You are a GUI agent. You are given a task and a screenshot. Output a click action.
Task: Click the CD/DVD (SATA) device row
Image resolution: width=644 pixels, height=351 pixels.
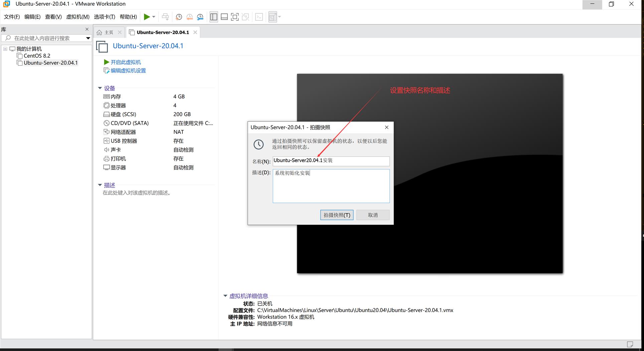click(x=158, y=123)
